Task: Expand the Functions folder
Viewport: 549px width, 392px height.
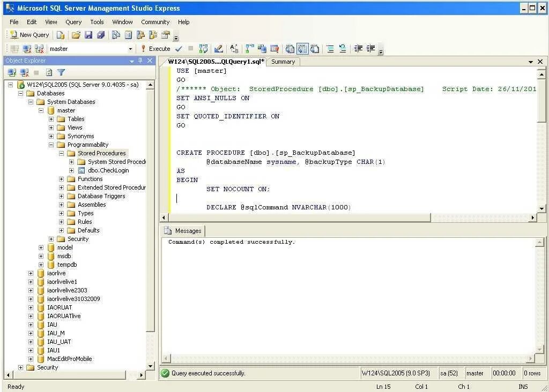Action: tap(61, 179)
